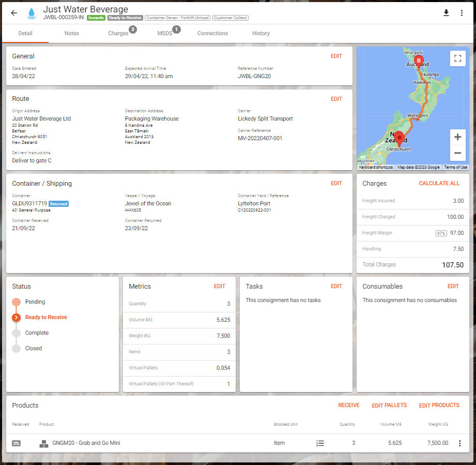Viewport: 476px width, 465px height.
Task: Edit the Tasks panel
Action: pyautogui.click(x=336, y=287)
